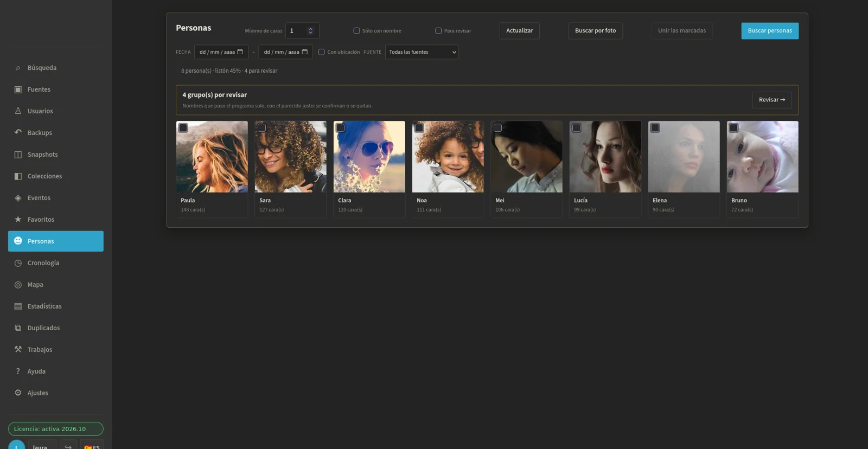Adjust the Mínimo de caras spinner arrows

tap(310, 31)
